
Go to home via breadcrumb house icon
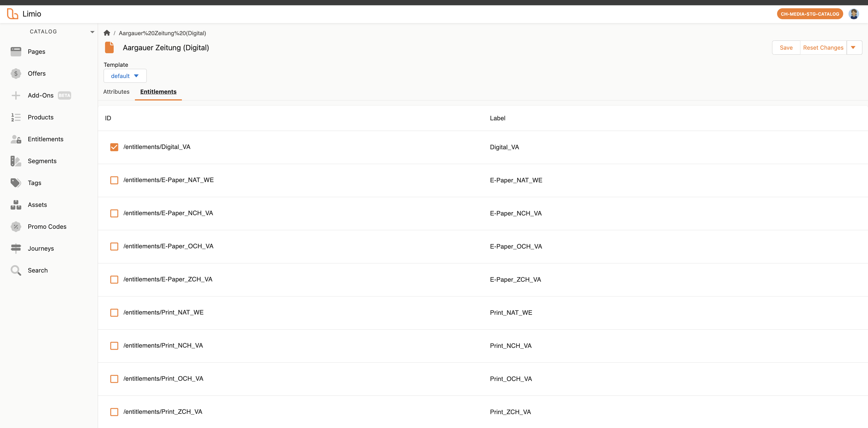tap(107, 33)
